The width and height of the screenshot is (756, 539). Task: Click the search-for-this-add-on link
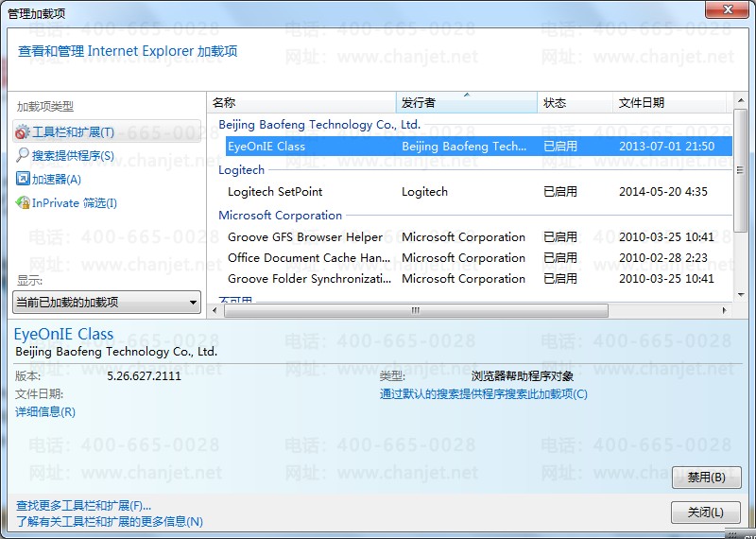483,393
